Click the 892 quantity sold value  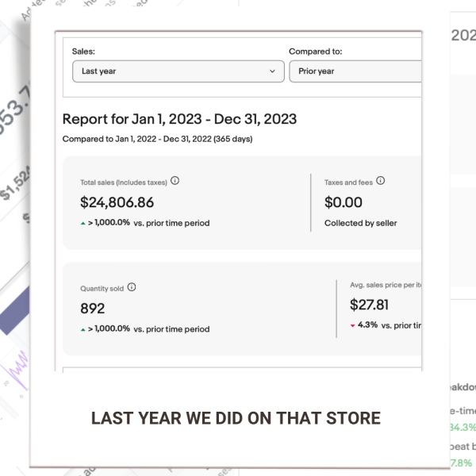93,309
